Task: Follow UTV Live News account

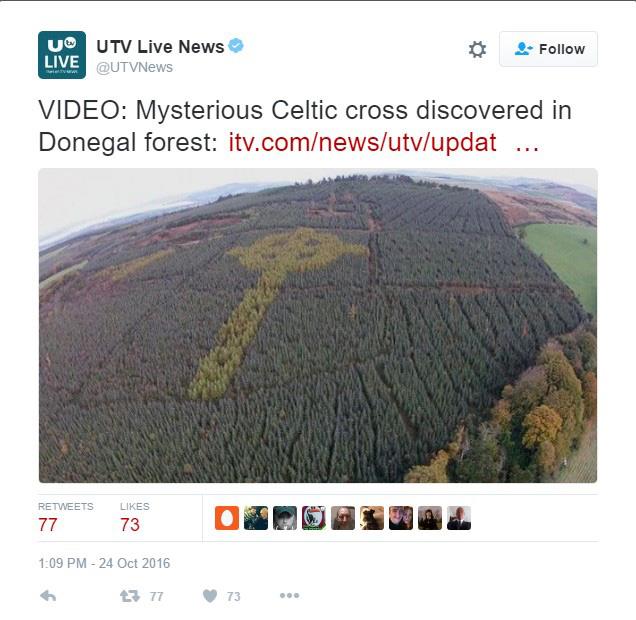Action: tap(548, 49)
